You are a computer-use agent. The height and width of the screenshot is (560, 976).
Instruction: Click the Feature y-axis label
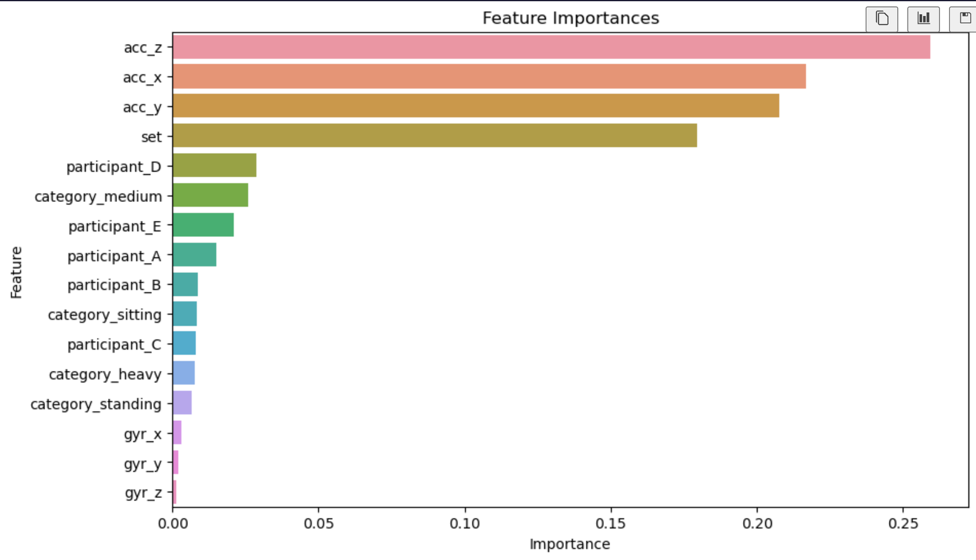coord(16,272)
